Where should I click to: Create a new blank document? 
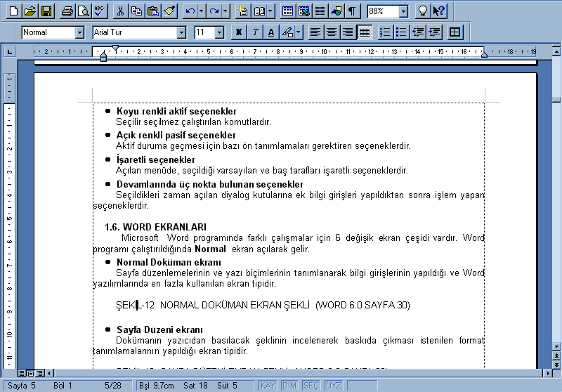click(x=13, y=11)
